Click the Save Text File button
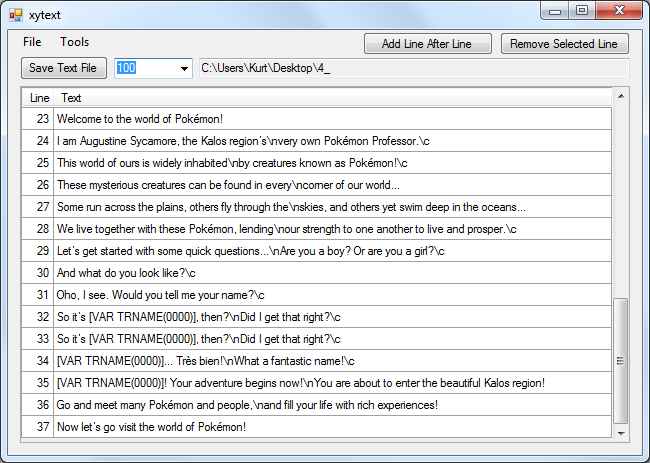The image size is (650, 463). pos(64,68)
